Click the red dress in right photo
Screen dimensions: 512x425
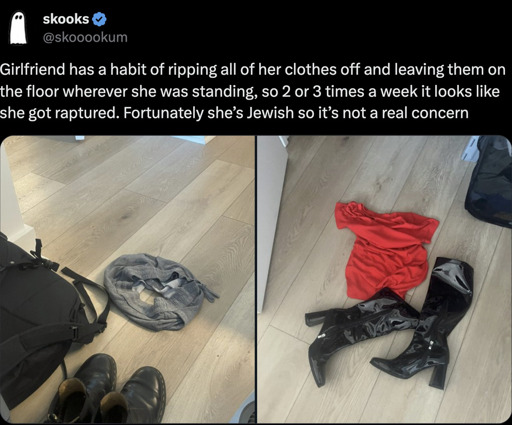[387, 248]
